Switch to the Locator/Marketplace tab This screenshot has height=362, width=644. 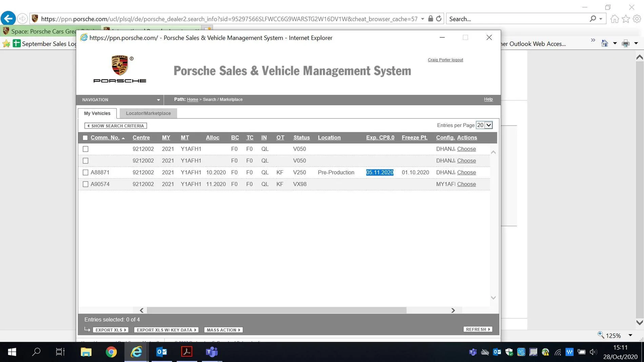pos(148,113)
